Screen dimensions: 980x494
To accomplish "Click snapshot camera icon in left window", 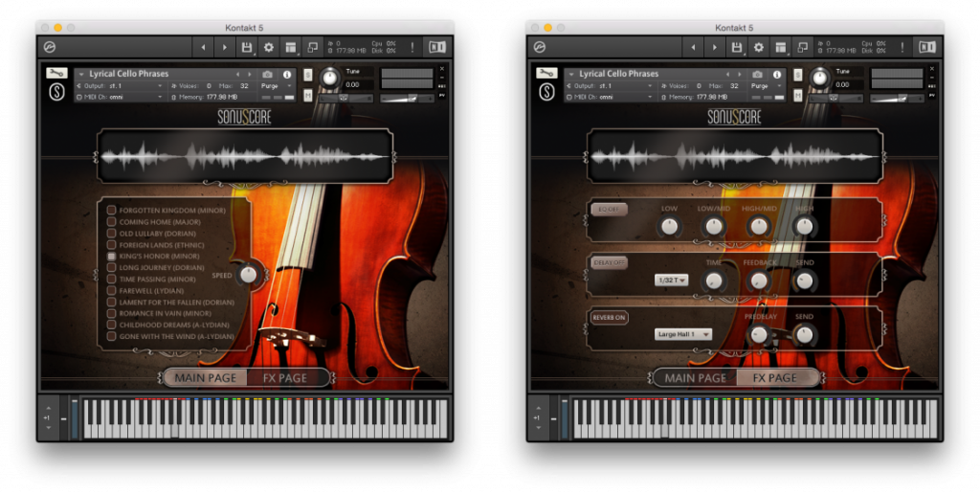I will 268,74.
